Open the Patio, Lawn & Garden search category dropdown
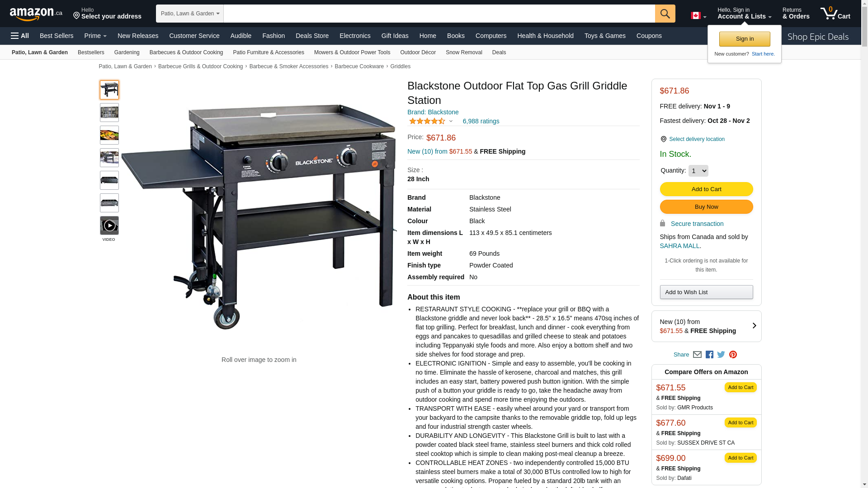The image size is (868, 488). tap(190, 14)
